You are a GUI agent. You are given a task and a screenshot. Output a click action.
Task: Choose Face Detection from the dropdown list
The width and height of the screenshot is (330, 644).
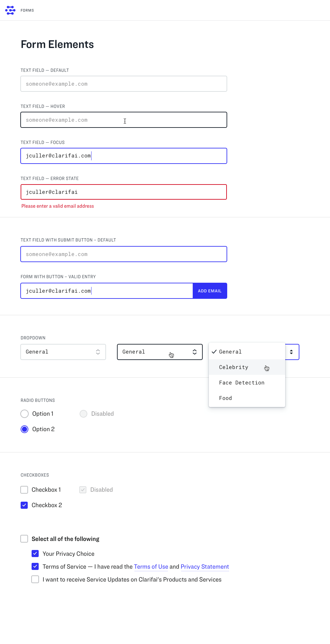point(242,383)
